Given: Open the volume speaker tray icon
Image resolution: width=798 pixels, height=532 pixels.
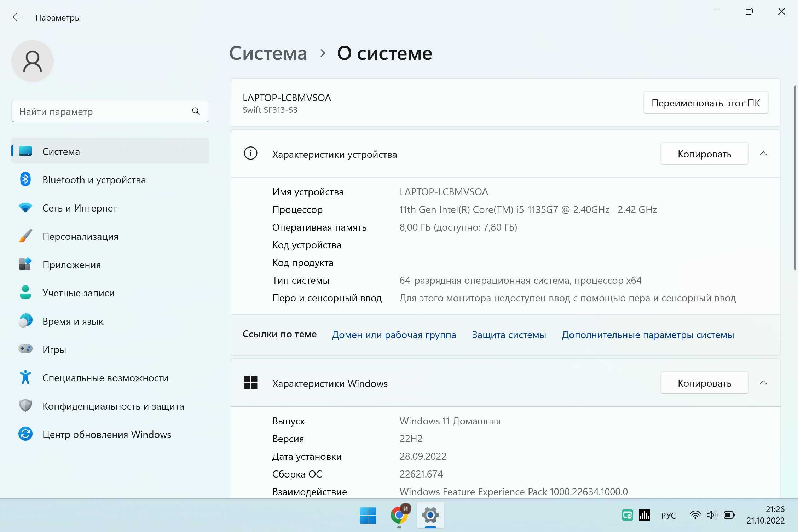Looking at the screenshot, I should 711,515.
